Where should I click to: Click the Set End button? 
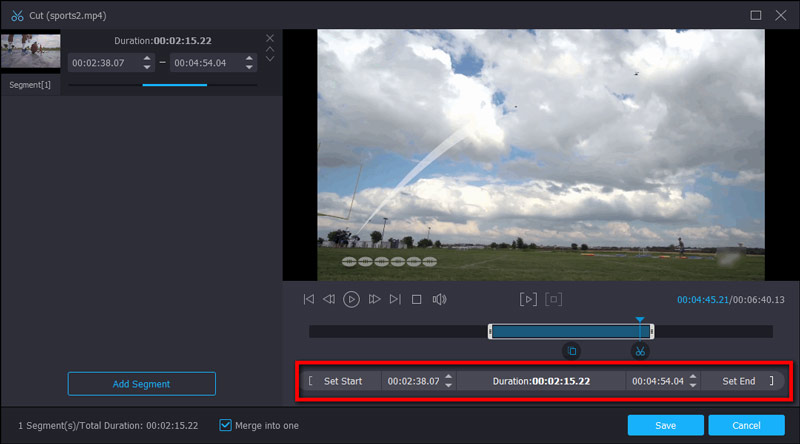point(739,381)
